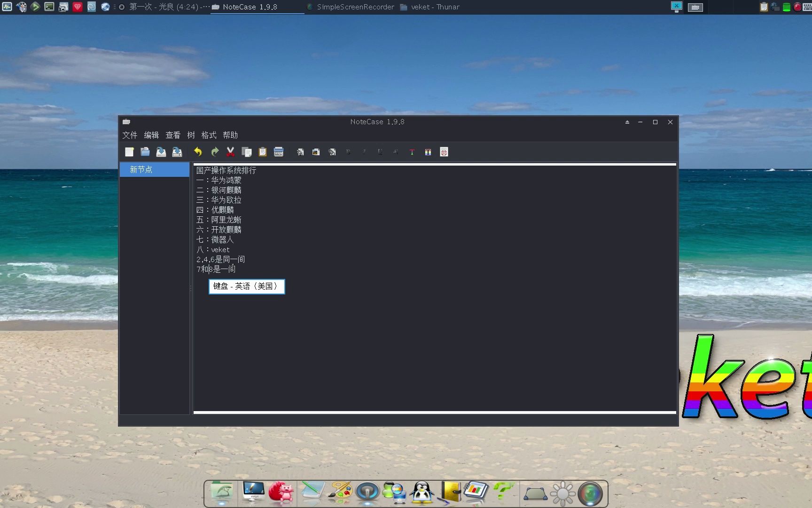Click the red gem icon in top panel

pos(78,7)
